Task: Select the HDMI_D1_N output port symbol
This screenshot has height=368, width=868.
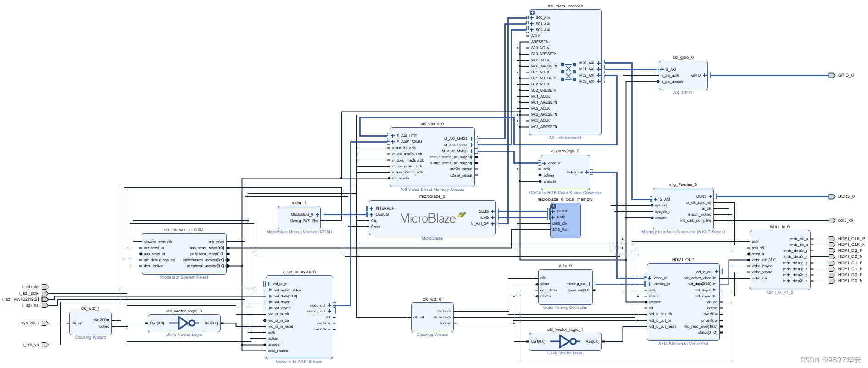Action: pos(832,269)
